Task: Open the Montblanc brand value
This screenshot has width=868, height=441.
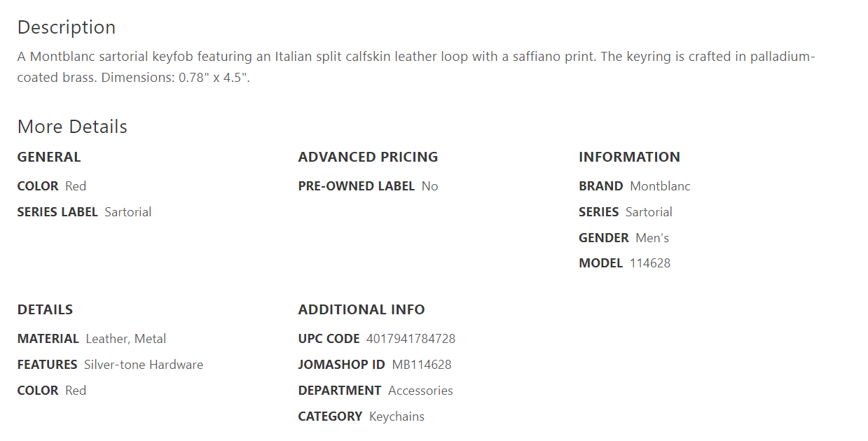Action: tap(660, 186)
